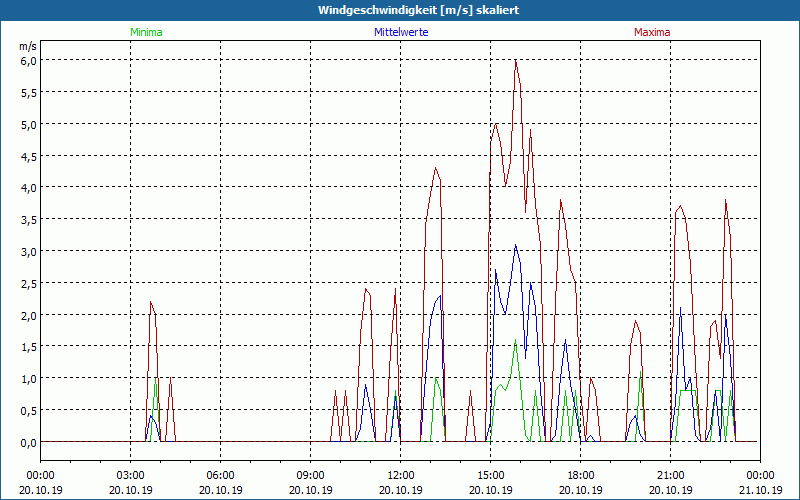This screenshot has width=800, height=500.
Task: Click the "3,0" value on the y-axis
Action: click(29, 251)
